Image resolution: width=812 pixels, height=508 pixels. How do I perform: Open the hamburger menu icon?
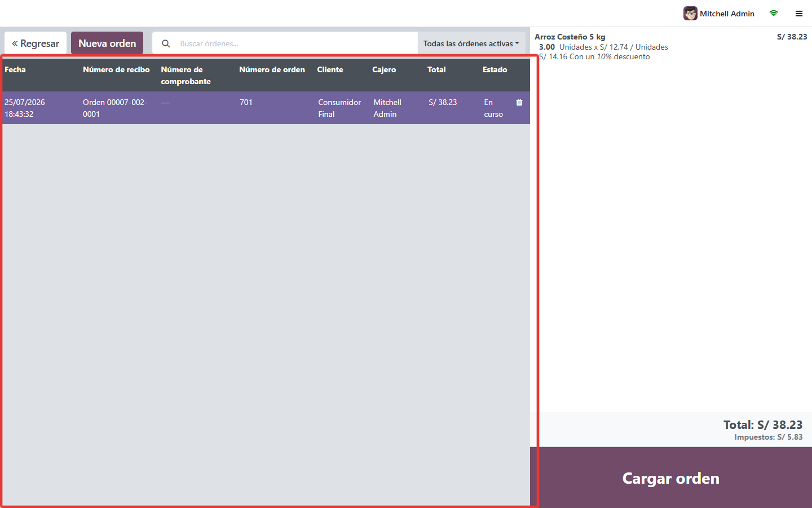[x=799, y=14]
